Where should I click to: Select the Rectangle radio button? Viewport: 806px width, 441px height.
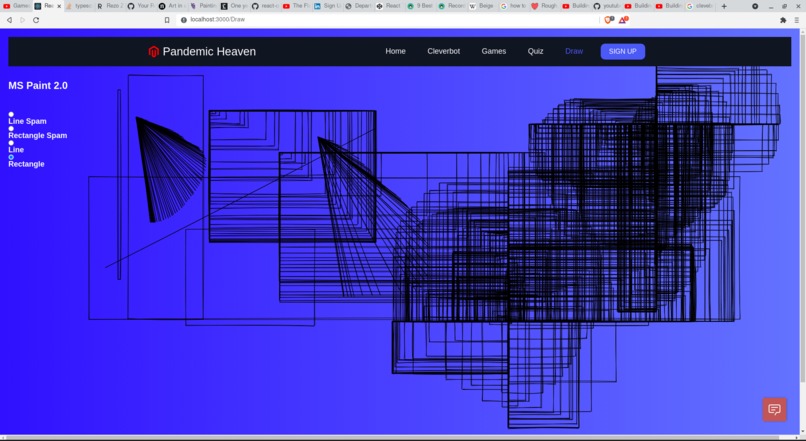(11, 157)
